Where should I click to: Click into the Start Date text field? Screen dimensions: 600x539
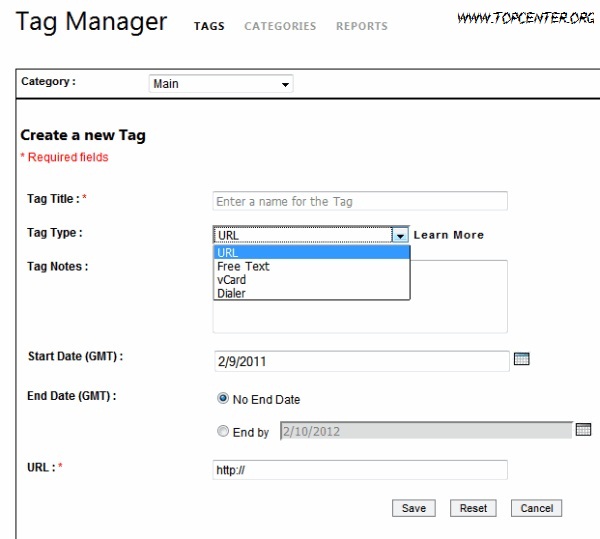[x=362, y=361]
